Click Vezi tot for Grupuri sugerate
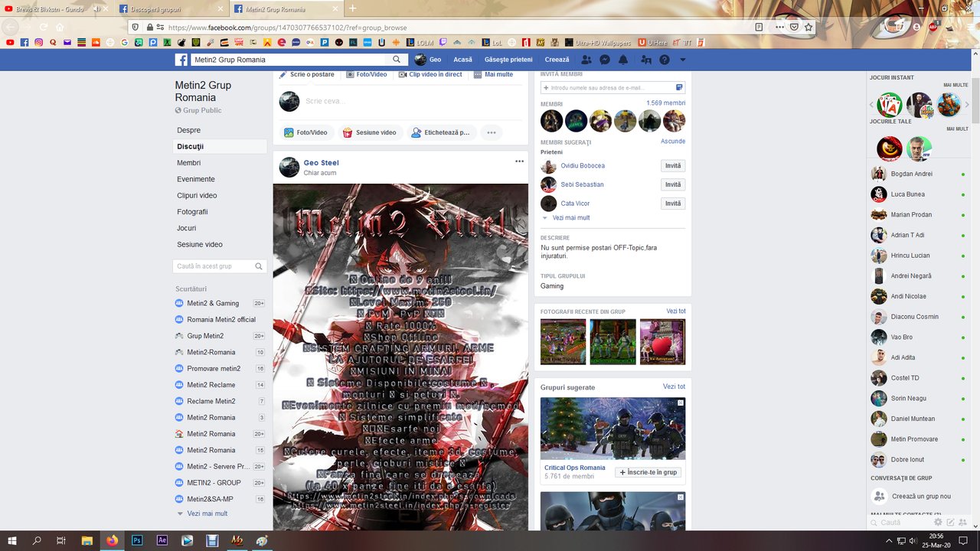 point(675,386)
